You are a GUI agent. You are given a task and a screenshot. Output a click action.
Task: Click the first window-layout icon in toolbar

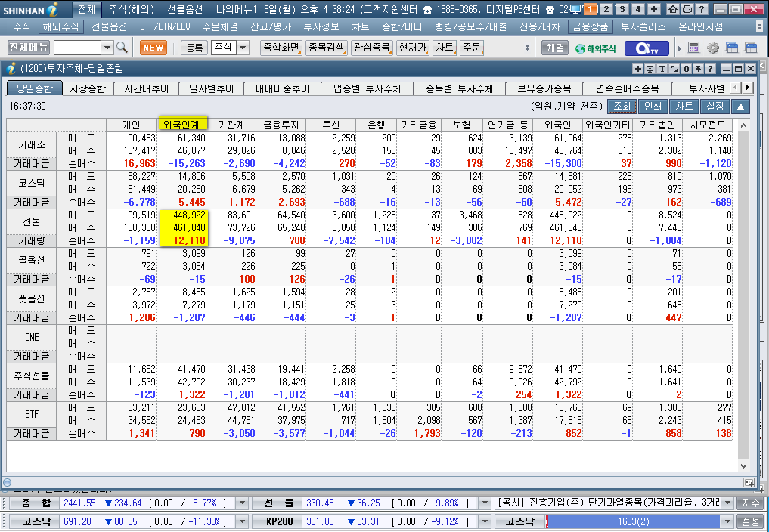732,48
